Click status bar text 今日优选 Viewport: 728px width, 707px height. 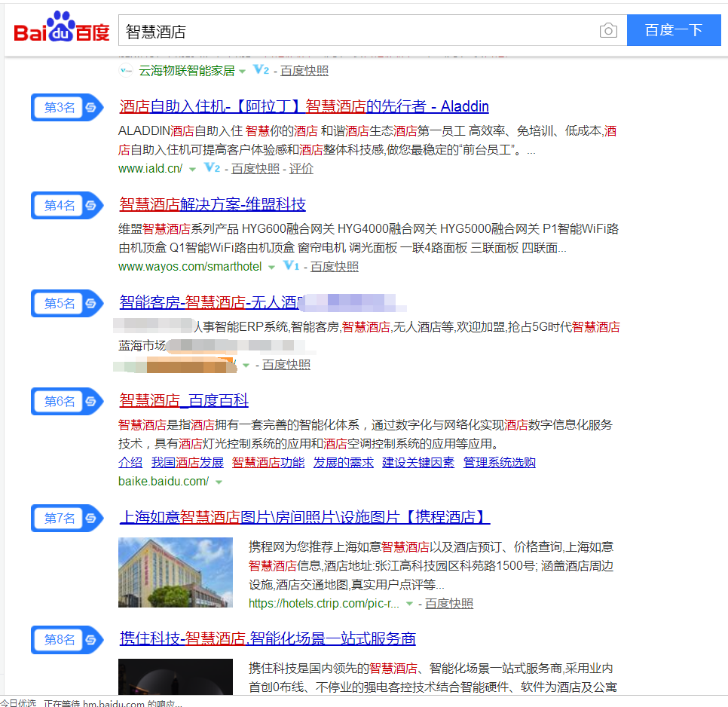point(18,702)
